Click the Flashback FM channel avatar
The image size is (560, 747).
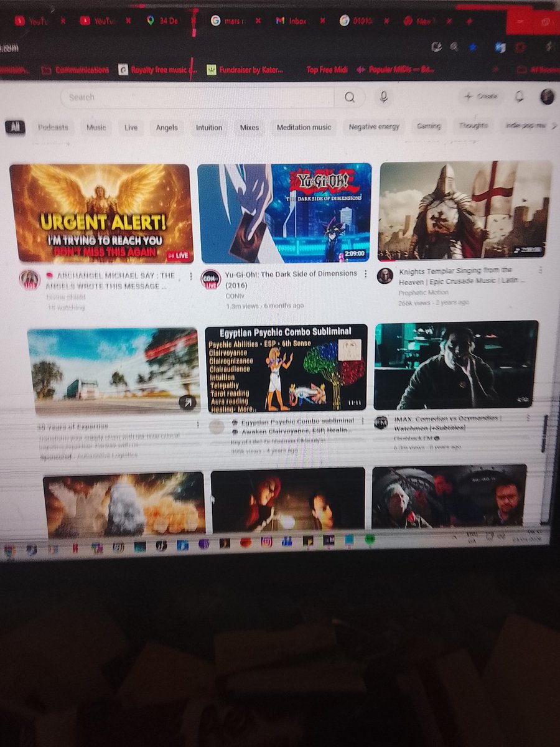381,423
